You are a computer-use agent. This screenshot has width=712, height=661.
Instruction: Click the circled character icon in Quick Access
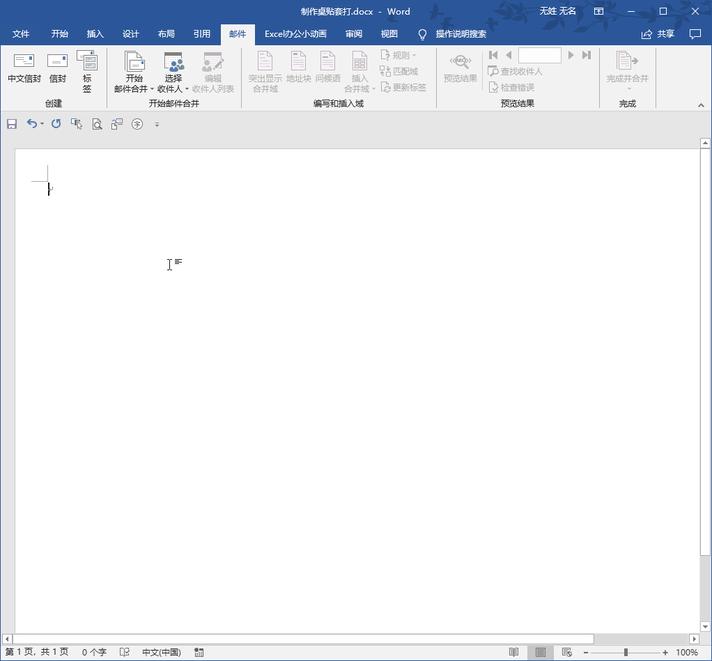click(137, 124)
